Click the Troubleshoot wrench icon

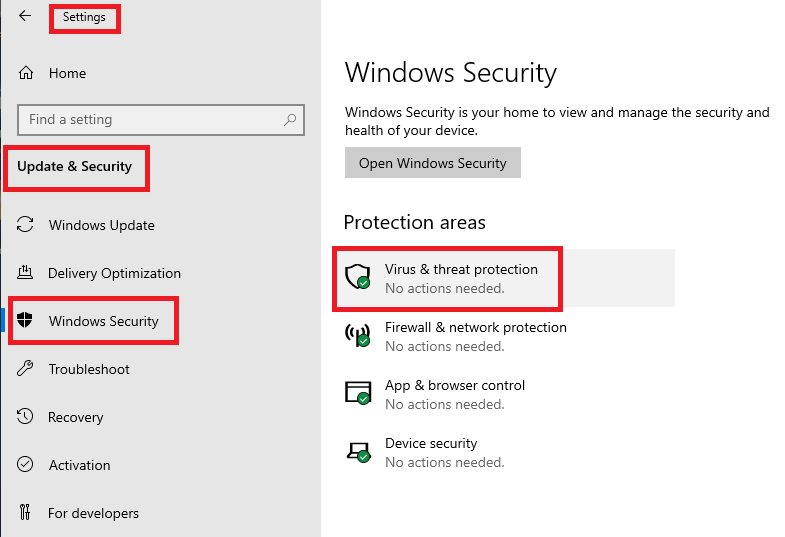coord(27,369)
